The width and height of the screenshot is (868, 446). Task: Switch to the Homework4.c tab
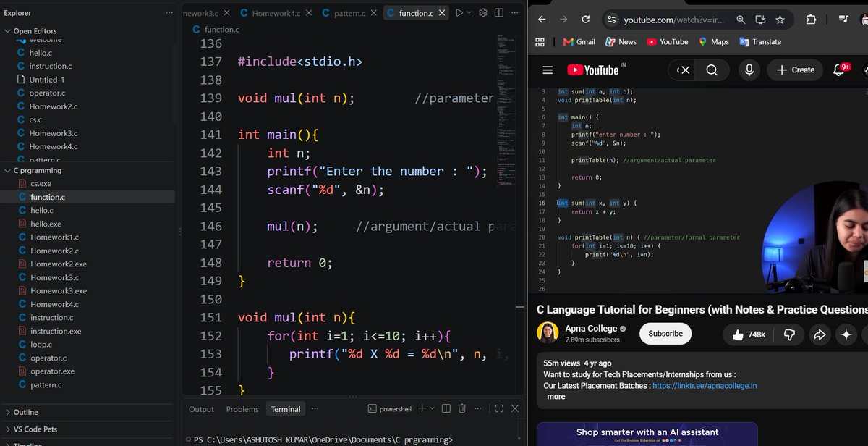[x=276, y=13]
